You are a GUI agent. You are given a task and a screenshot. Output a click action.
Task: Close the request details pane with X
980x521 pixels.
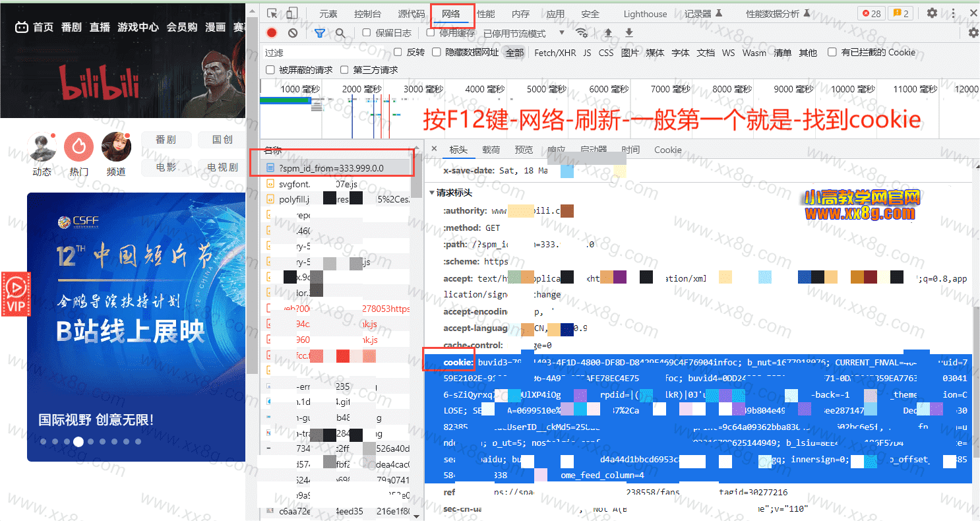(x=434, y=149)
